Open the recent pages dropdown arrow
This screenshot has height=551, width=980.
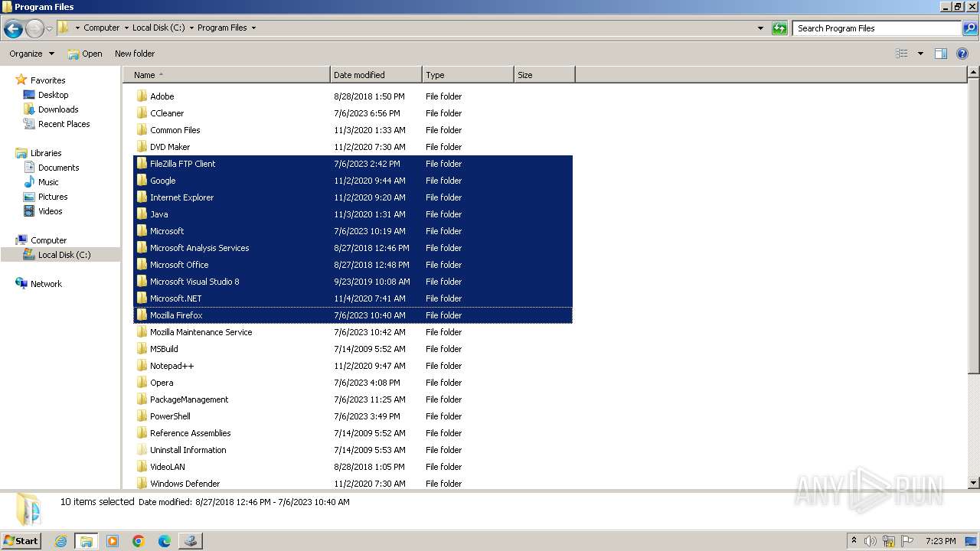(49, 28)
